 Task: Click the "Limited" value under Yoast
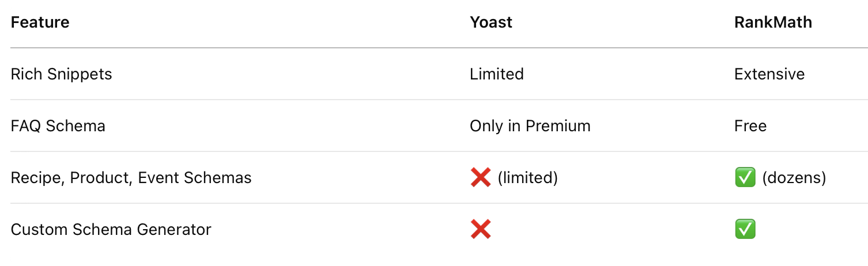[x=497, y=74]
